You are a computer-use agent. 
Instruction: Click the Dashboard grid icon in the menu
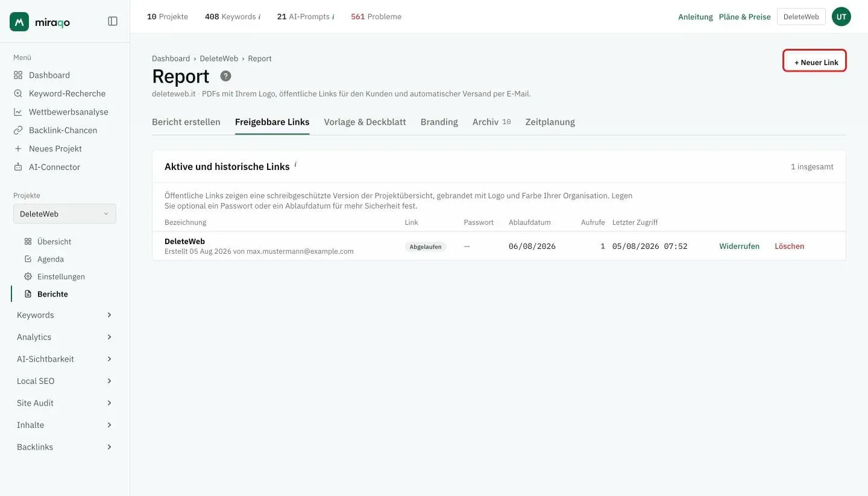click(x=18, y=75)
